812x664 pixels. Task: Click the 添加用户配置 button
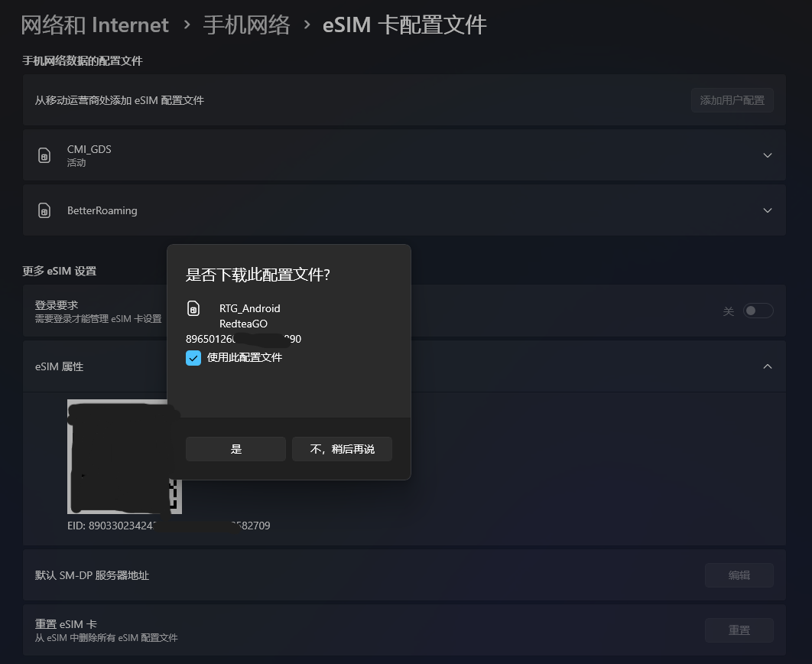(732, 100)
